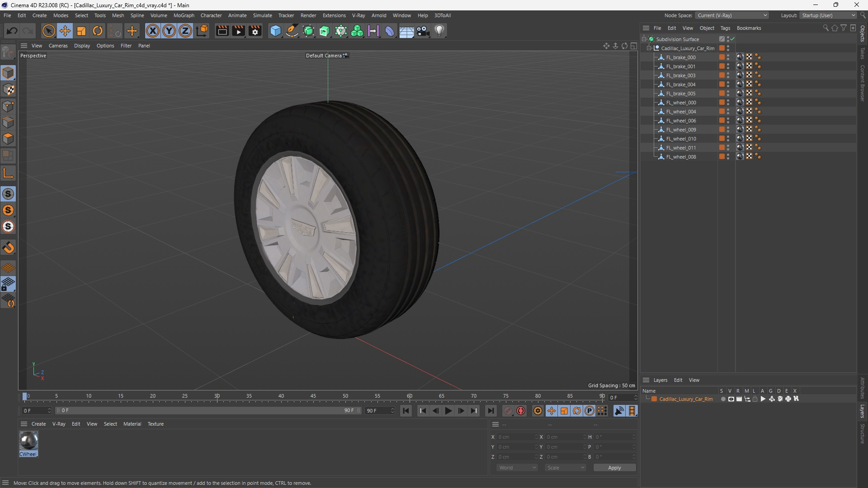Image resolution: width=868 pixels, height=488 pixels.
Task: Click frame 45 on the timeline ruler
Action: [313, 396]
